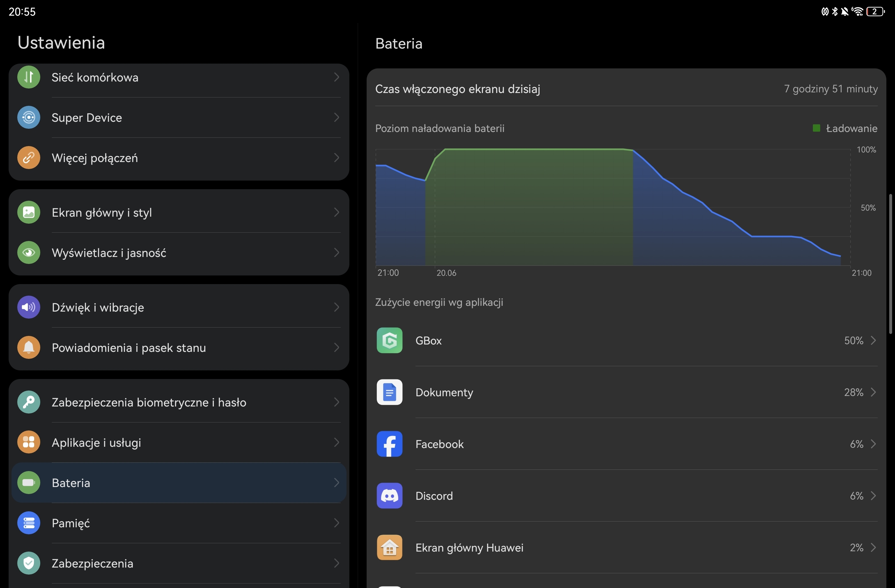Tap the Dźwięk i wibracje speaker icon
This screenshot has width=895, height=588.
pyautogui.click(x=28, y=307)
